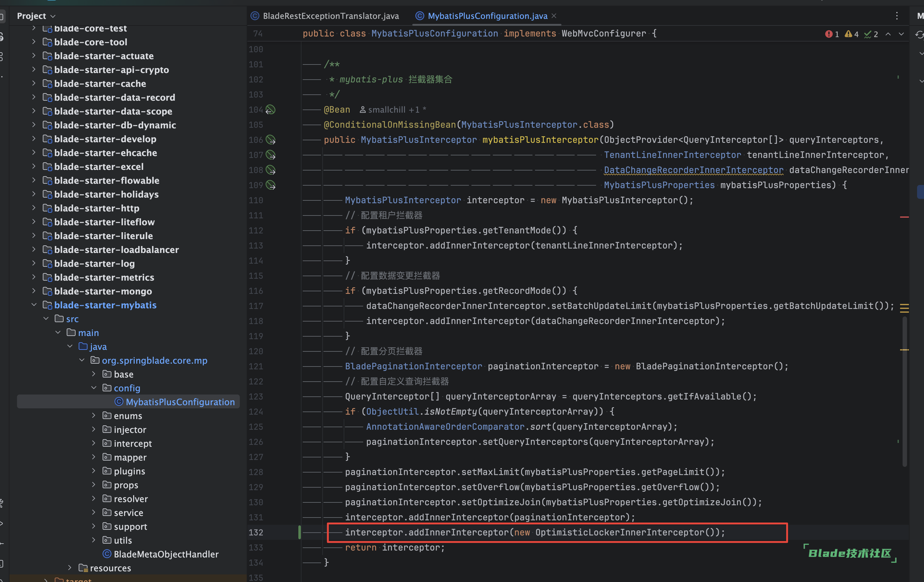
Task: Select the main folder
Action: (88, 333)
